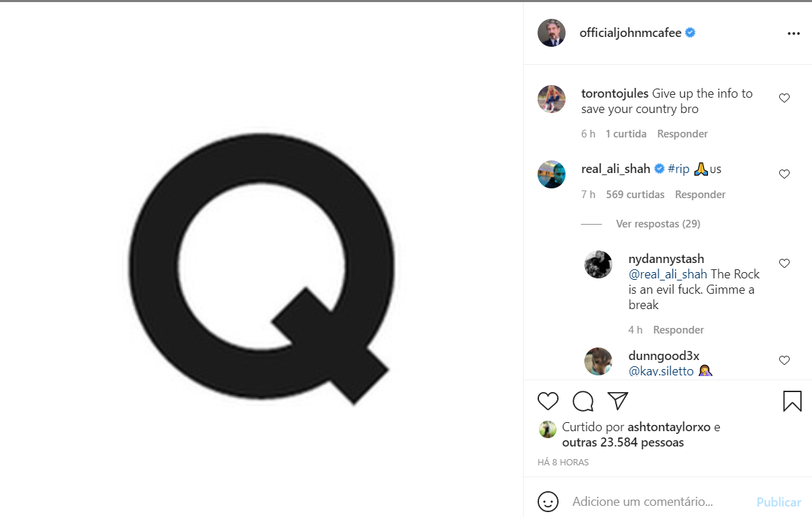The image size is (812, 517).
Task: Save the post with the bookmark icon
Action: (792, 401)
